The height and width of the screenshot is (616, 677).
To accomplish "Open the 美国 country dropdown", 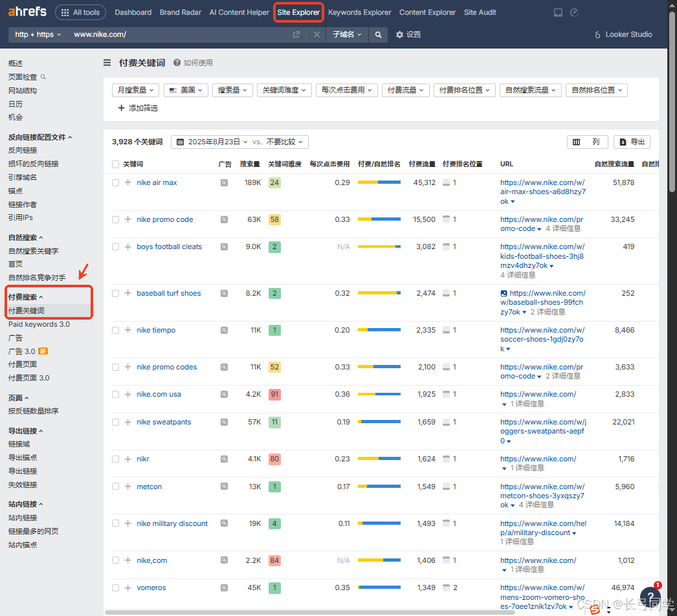I will [186, 90].
